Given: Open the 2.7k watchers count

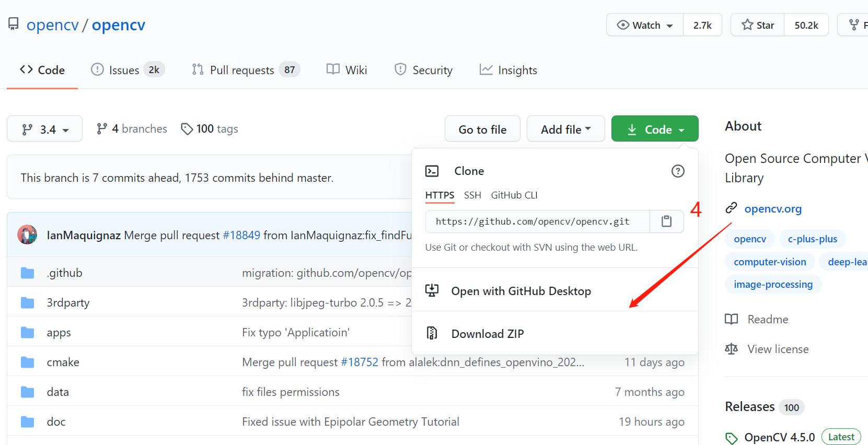Looking at the screenshot, I should click(702, 25).
